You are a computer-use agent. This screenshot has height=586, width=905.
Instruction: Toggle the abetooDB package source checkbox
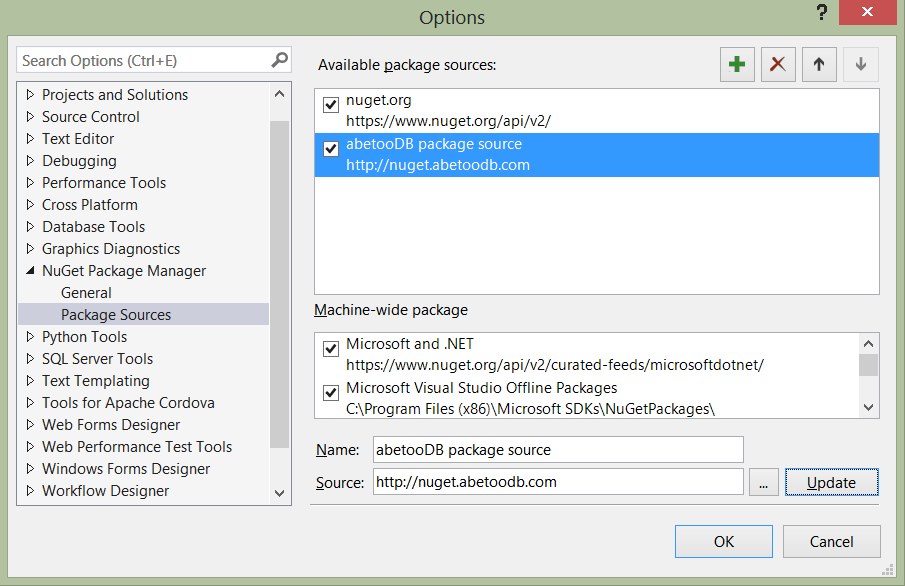click(331, 149)
